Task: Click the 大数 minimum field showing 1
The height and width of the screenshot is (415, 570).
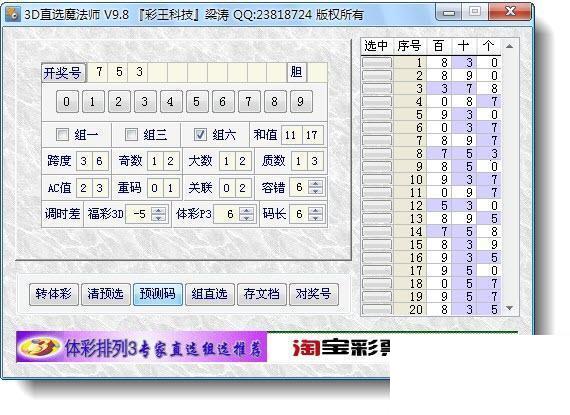Action: [226, 161]
